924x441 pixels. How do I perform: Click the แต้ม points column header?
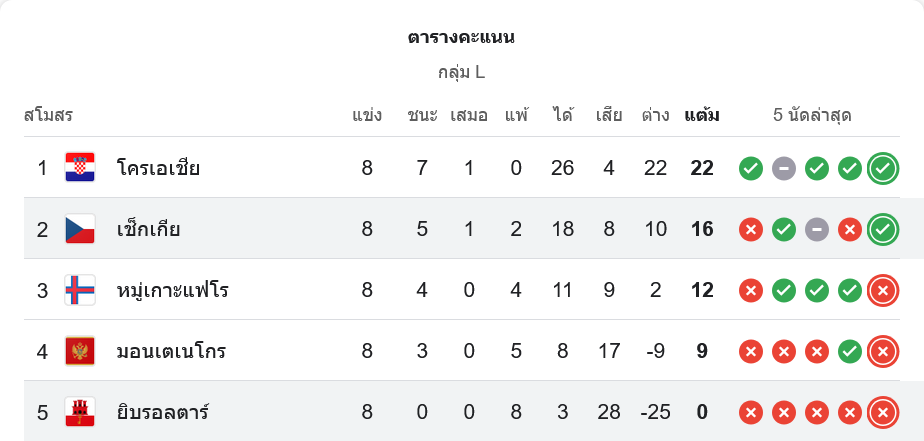point(702,115)
